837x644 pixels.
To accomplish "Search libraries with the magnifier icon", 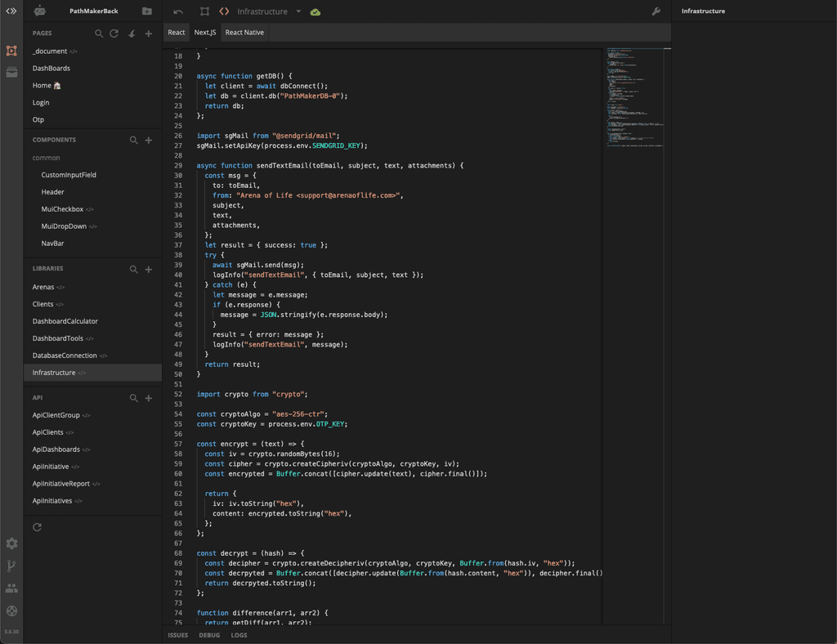I will coord(133,269).
